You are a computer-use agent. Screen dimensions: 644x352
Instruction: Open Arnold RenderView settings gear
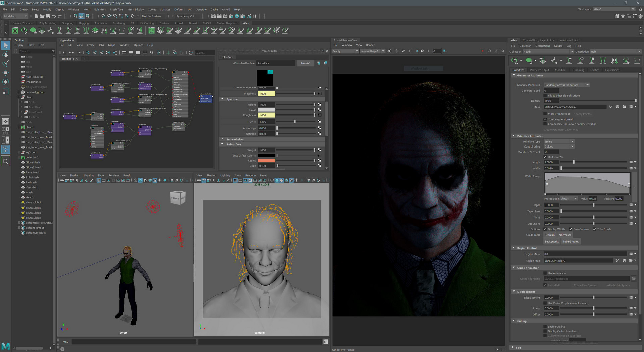502,51
